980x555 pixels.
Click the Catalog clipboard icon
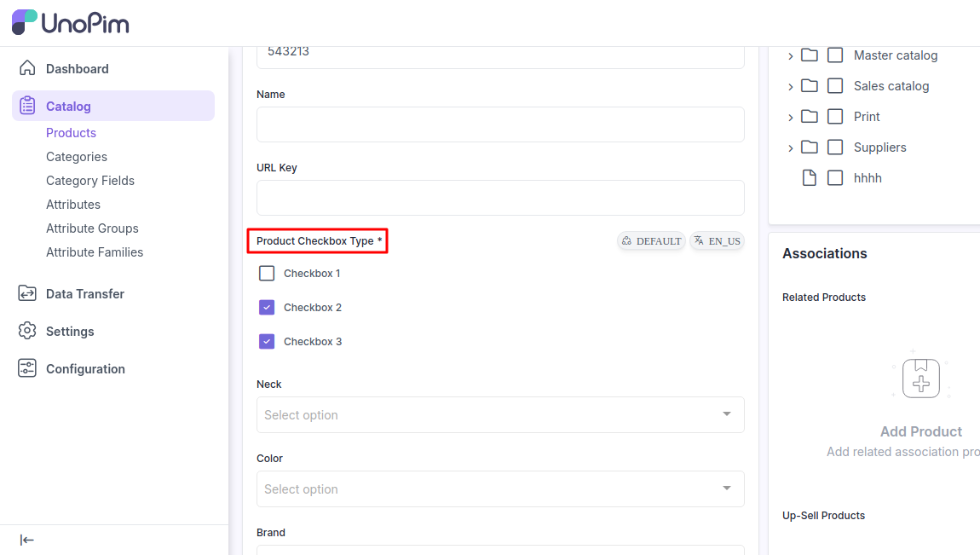pyautogui.click(x=27, y=106)
